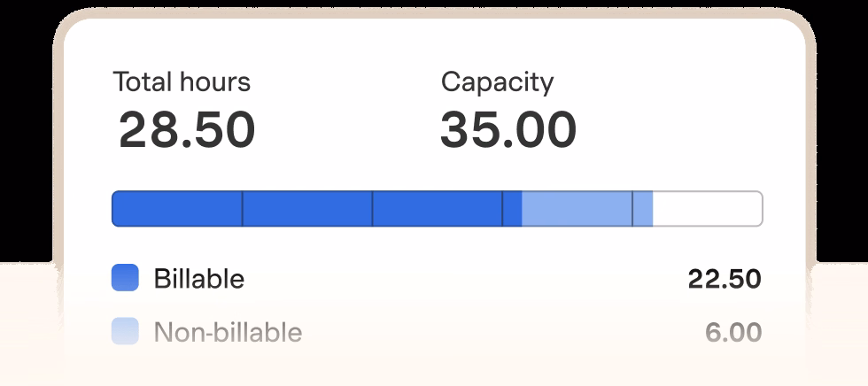Click divider between first and second bar segments
Image resolution: width=868 pixels, height=386 pixels.
243,209
